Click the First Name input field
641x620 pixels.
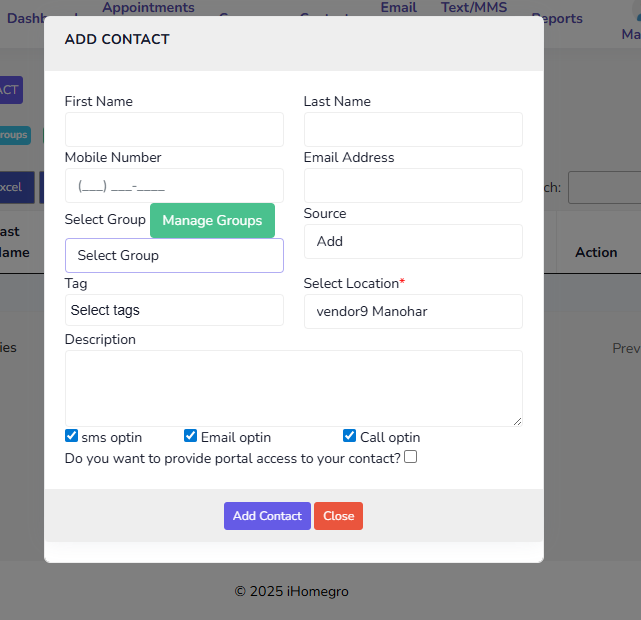tap(174, 129)
